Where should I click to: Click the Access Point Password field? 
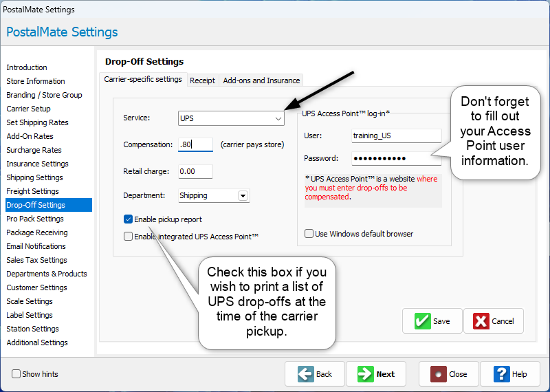[397, 158]
